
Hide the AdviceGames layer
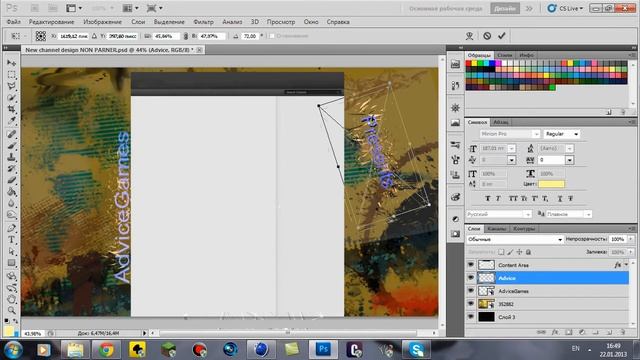[x=471, y=291]
